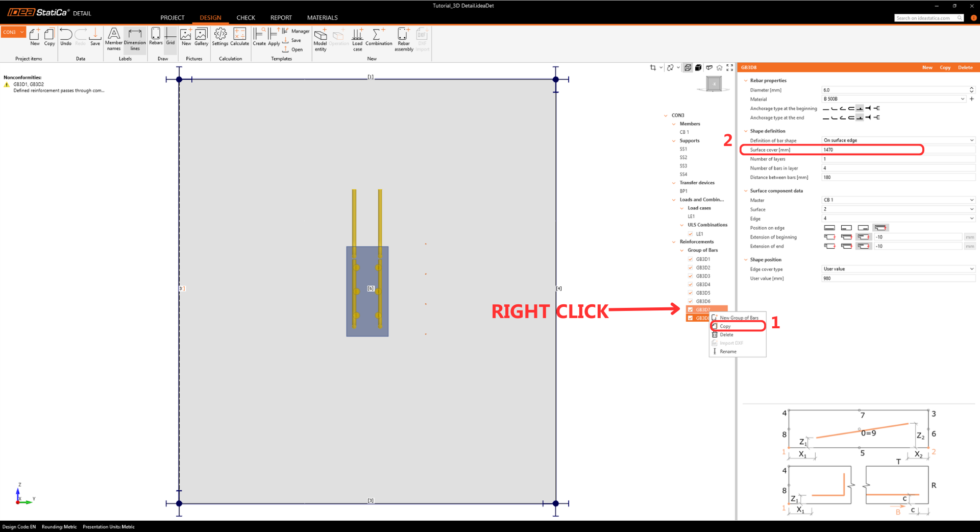Create a new template
The width and height of the screenshot is (980, 532).
(x=259, y=37)
